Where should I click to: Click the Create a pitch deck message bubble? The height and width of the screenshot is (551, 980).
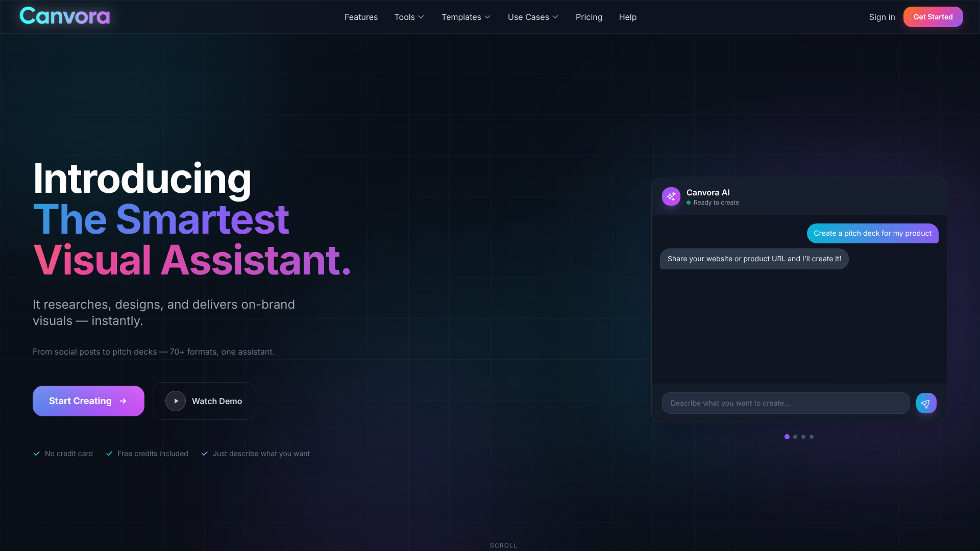[872, 233]
